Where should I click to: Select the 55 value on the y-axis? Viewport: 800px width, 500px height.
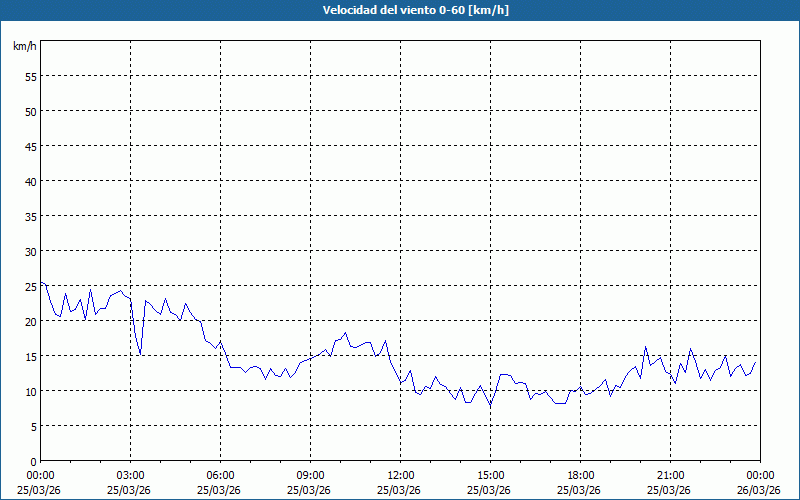tap(30, 76)
